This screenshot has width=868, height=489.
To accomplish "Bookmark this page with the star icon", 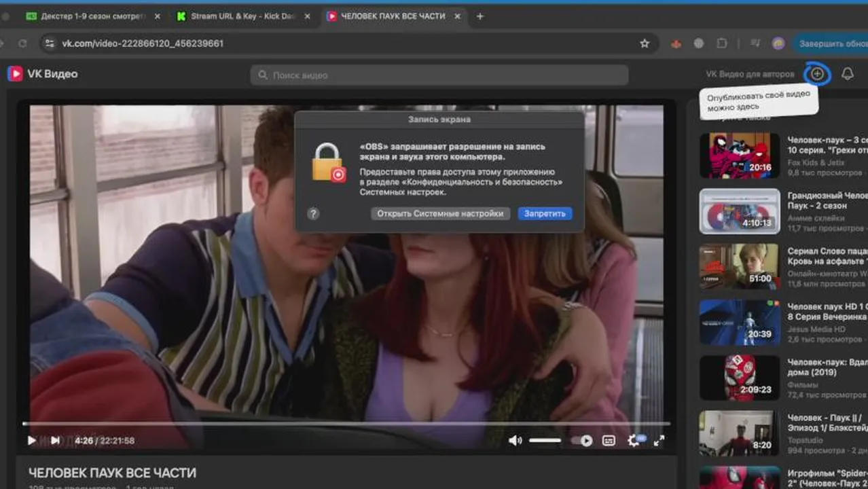I will [644, 43].
